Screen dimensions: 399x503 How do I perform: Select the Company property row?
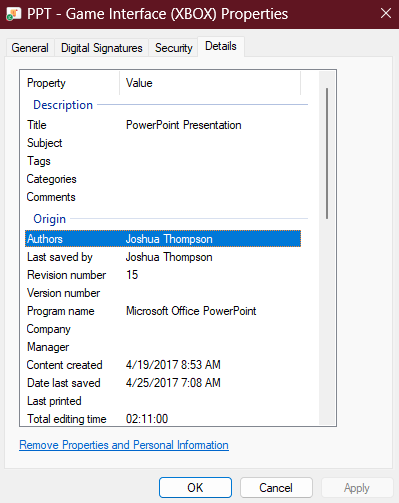click(163, 329)
